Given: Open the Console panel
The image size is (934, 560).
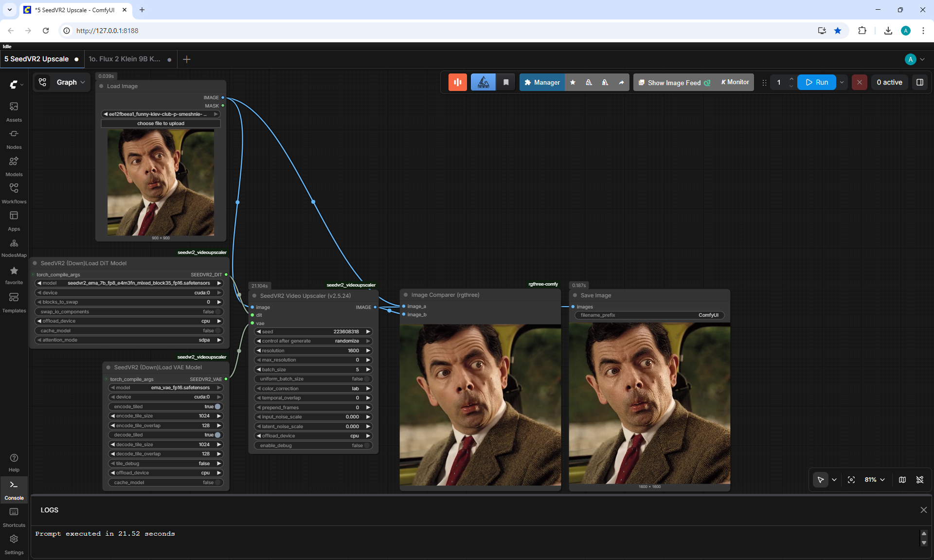Looking at the screenshot, I should click(14, 489).
